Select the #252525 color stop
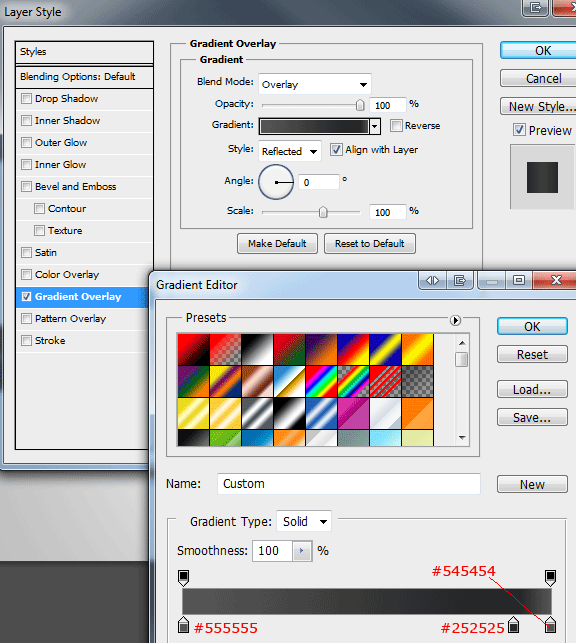The width and height of the screenshot is (576, 643). tap(513, 625)
